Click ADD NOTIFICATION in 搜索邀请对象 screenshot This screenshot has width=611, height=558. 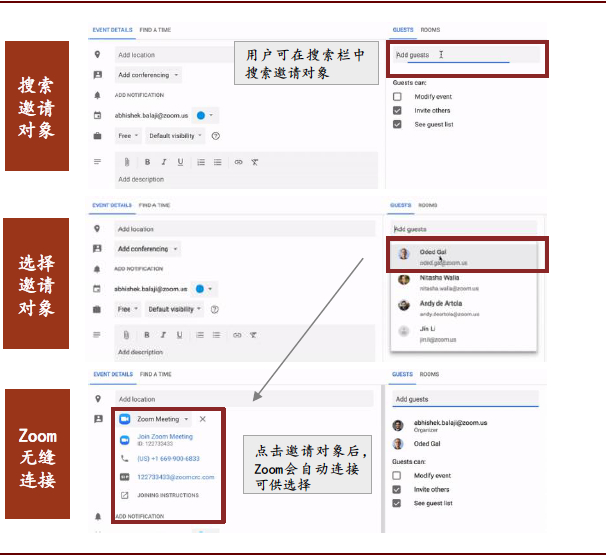pos(139,95)
